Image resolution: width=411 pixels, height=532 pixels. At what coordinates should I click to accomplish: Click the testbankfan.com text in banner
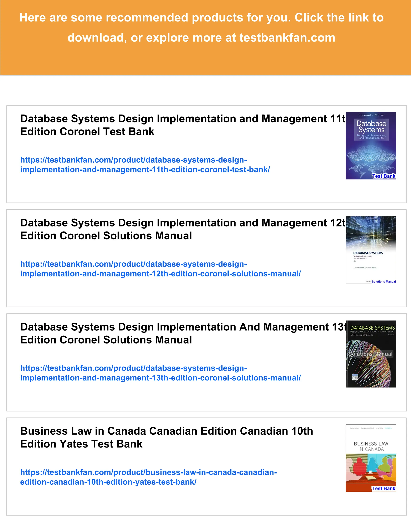(287, 38)
